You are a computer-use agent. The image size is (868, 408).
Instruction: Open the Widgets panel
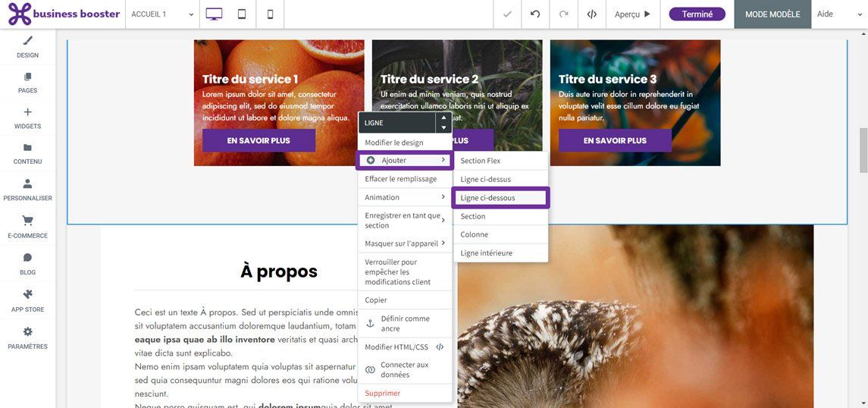tap(27, 118)
